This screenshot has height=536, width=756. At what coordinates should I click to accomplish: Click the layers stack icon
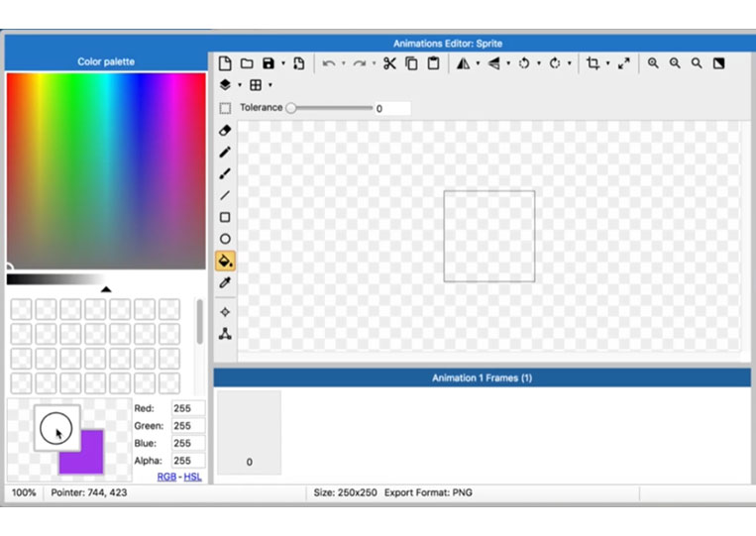point(225,85)
